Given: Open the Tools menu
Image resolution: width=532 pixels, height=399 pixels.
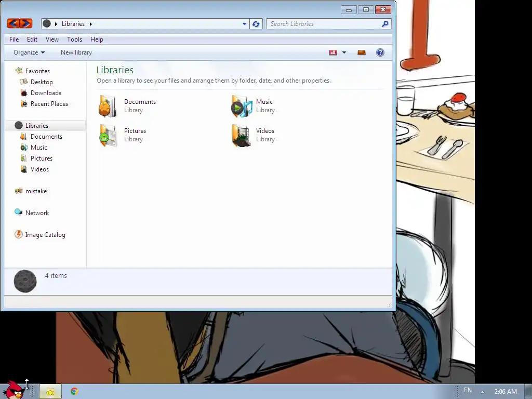Looking at the screenshot, I should (75, 39).
